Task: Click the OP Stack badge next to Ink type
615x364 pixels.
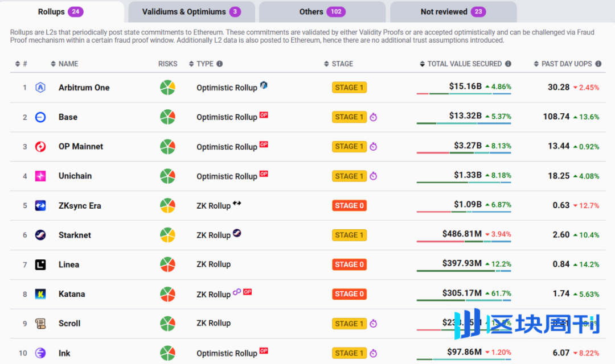Action: (264, 351)
